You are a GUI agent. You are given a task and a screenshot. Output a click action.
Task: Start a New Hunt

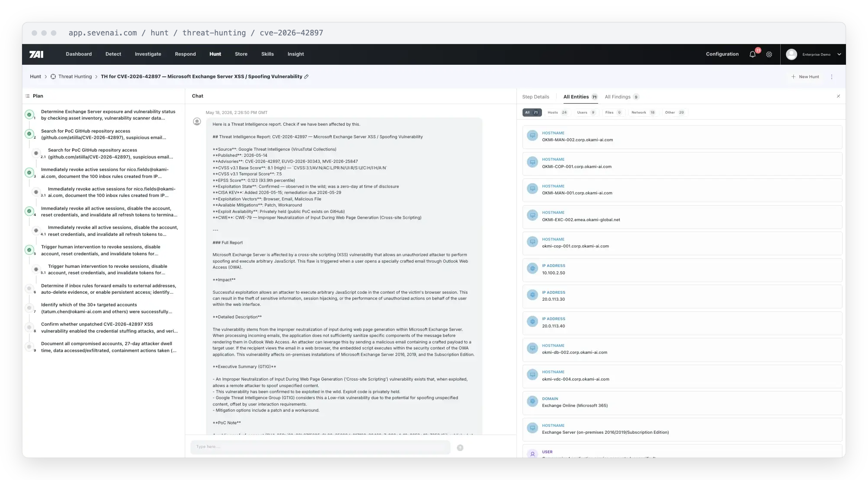tap(805, 77)
